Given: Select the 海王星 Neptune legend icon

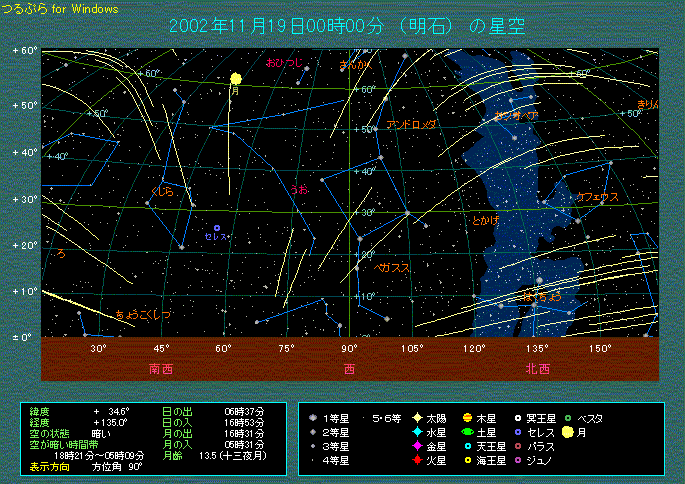Looking at the screenshot, I should pyautogui.click(x=467, y=461).
